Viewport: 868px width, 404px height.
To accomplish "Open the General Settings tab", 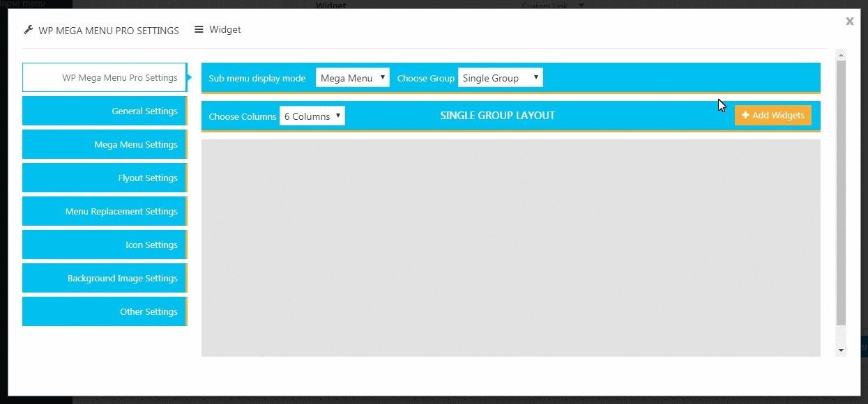I will pos(105,111).
